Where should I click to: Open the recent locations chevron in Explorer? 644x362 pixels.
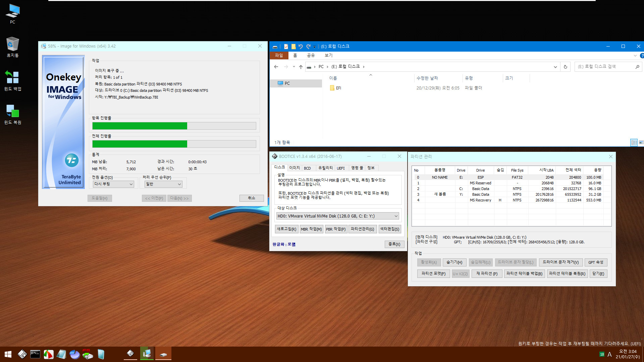[x=294, y=67]
